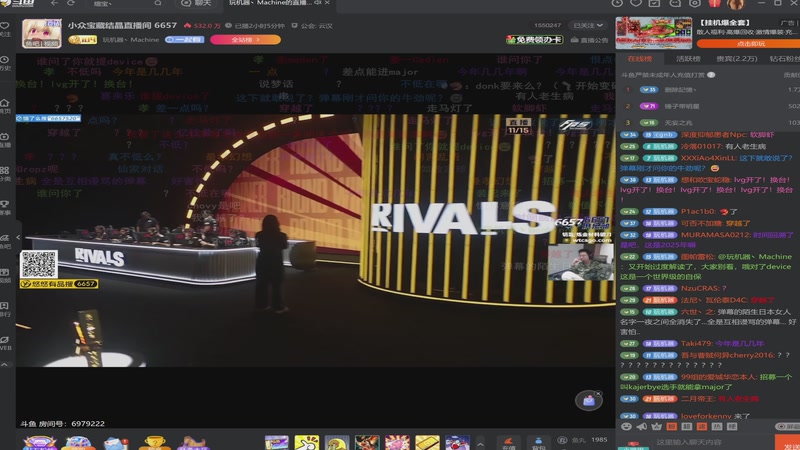Open the settings hexagon icon in title bar
This screenshot has height=450, width=800.
[x=695, y=3]
